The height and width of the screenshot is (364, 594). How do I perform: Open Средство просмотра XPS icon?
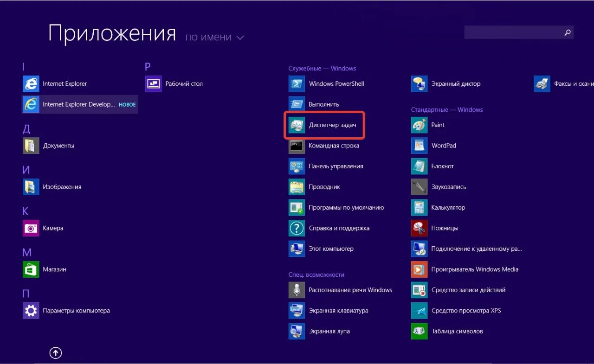coord(420,311)
